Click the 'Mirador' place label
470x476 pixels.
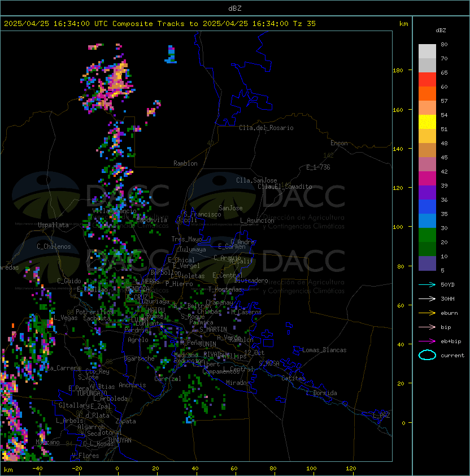(x=238, y=383)
